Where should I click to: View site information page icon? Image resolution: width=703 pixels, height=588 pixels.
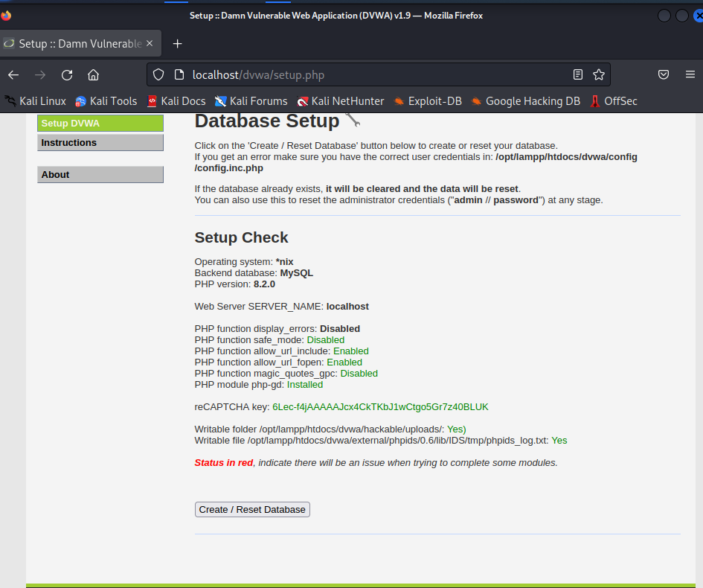[x=179, y=74]
